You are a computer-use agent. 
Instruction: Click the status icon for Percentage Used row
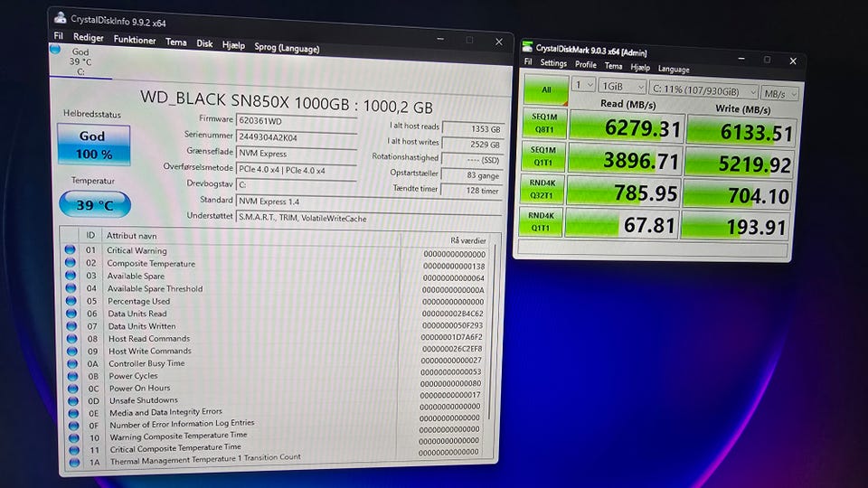(x=71, y=300)
